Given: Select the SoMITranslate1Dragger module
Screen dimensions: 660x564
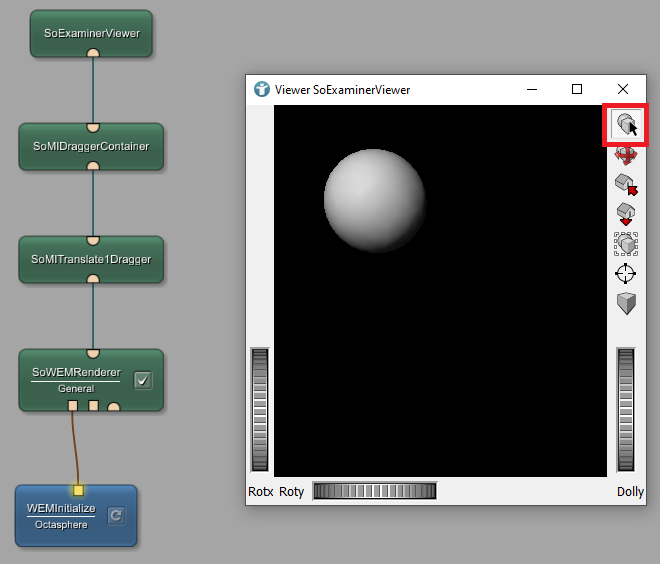Looking at the screenshot, I should pos(91,259).
